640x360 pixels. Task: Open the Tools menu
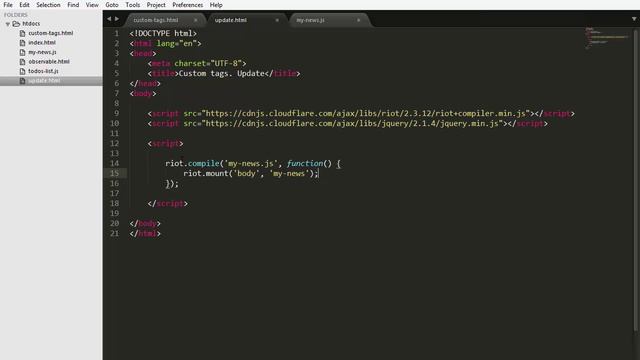click(132, 5)
